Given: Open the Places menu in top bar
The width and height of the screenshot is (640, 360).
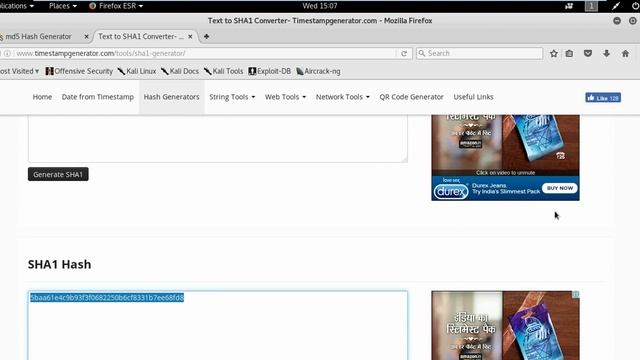Looking at the screenshot, I should 62,6.
